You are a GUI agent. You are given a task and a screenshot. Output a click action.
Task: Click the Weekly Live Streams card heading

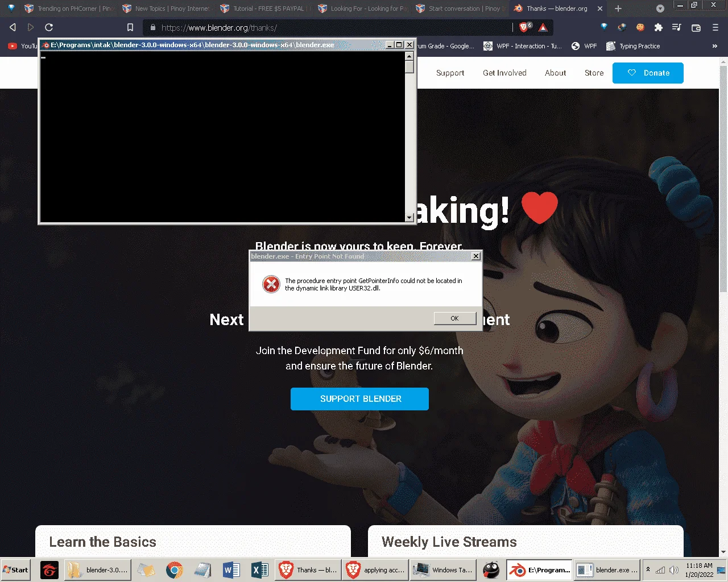pos(449,542)
